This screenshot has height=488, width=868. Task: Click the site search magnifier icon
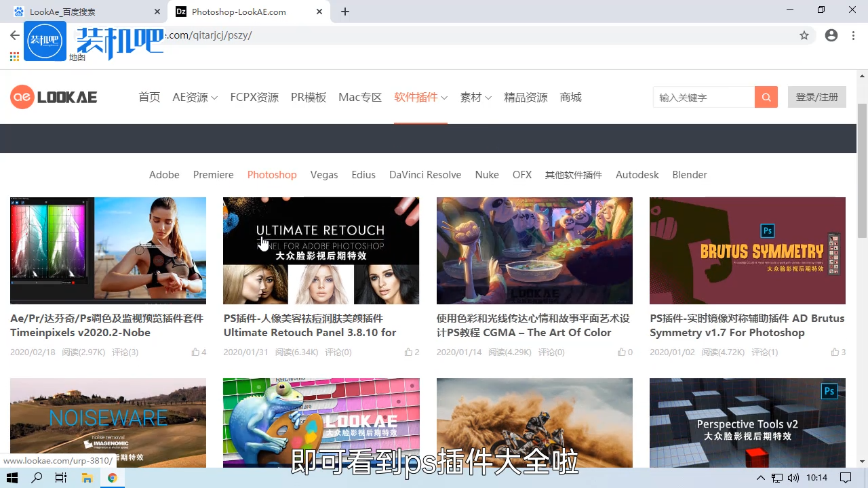coord(766,97)
